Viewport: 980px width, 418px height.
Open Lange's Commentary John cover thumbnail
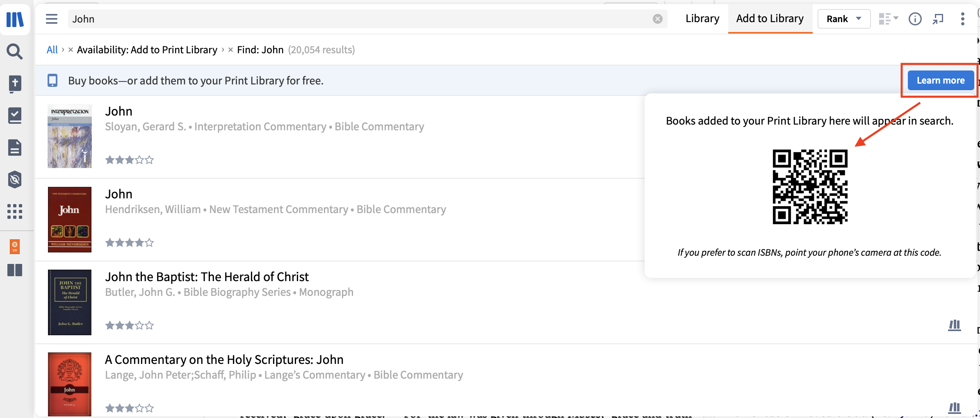(x=70, y=384)
